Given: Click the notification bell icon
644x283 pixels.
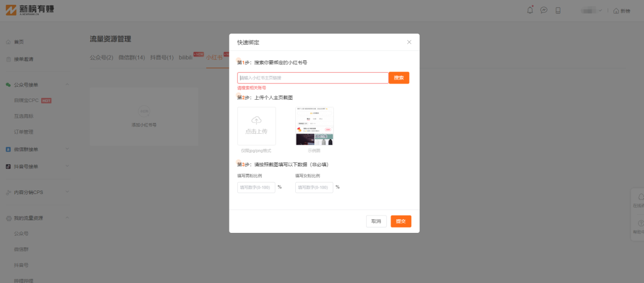Looking at the screenshot, I should [x=530, y=10].
